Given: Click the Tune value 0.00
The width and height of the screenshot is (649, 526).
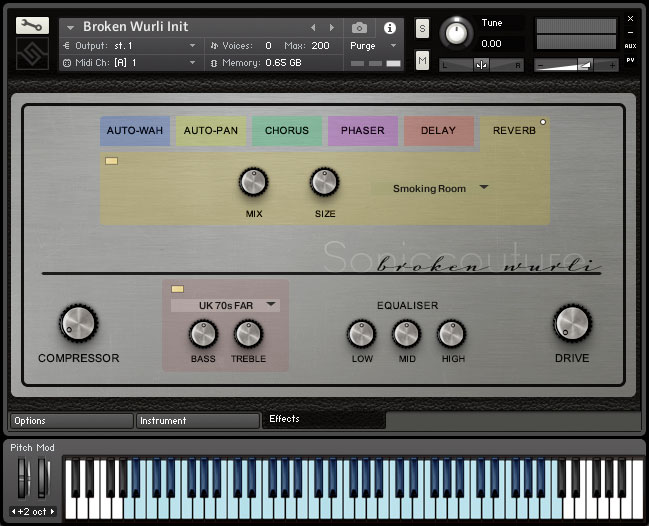Looking at the screenshot, I should [491, 43].
